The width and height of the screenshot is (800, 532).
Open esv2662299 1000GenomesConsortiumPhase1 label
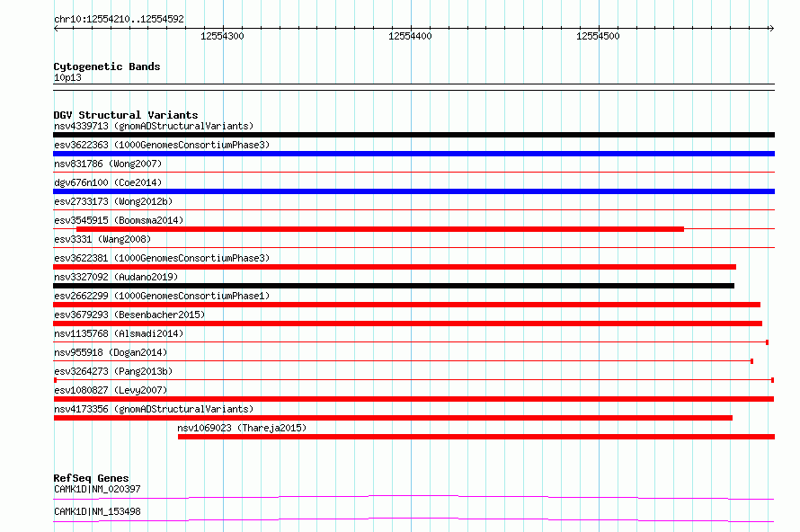[162, 296]
